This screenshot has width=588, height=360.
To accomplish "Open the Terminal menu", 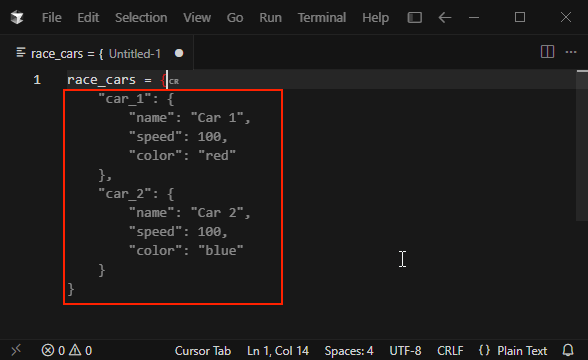I will click(322, 18).
